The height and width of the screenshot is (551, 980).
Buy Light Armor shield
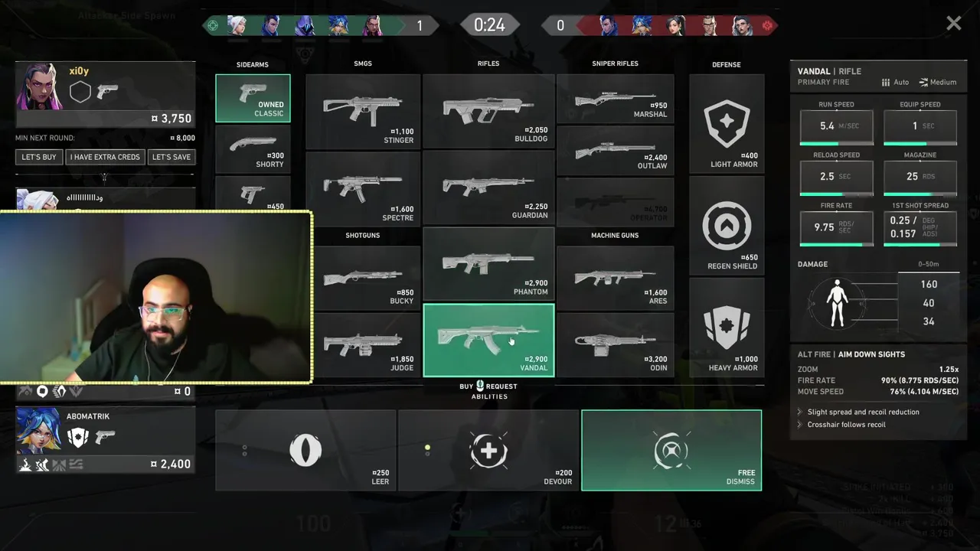tap(727, 123)
